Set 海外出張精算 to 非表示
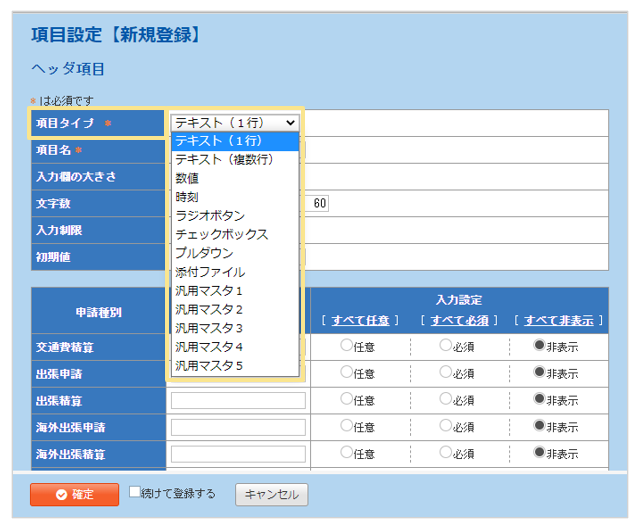The height and width of the screenshot is (532, 637). click(x=539, y=452)
